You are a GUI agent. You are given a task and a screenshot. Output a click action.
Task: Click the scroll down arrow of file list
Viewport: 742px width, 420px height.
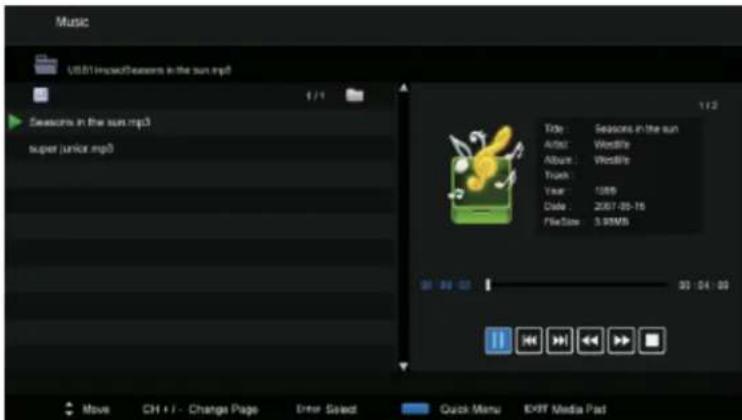click(403, 366)
